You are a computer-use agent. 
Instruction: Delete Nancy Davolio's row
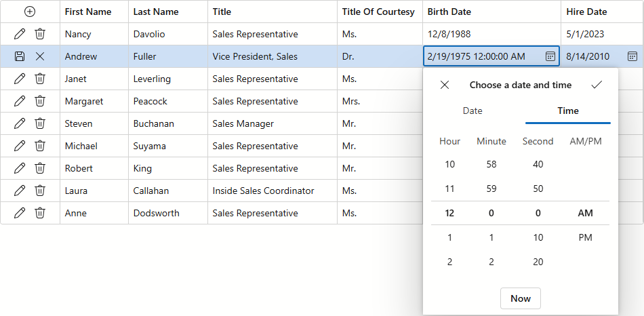pyautogui.click(x=40, y=34)
